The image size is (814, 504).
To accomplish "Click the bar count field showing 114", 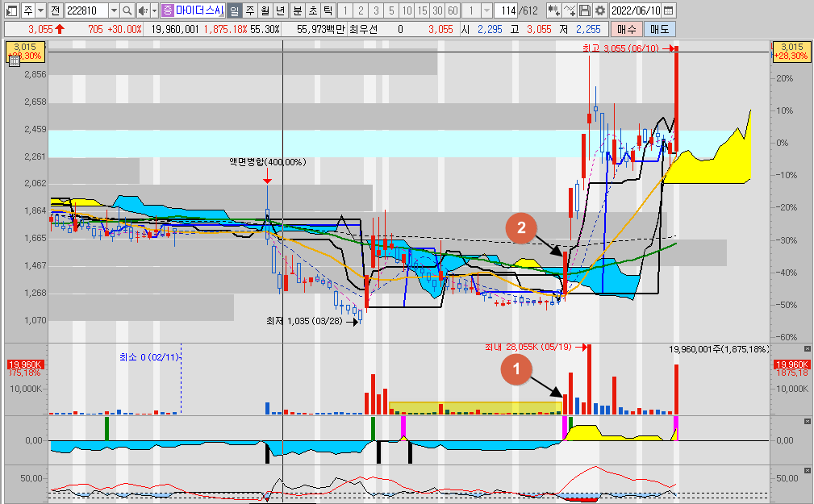I will (507, 10).
